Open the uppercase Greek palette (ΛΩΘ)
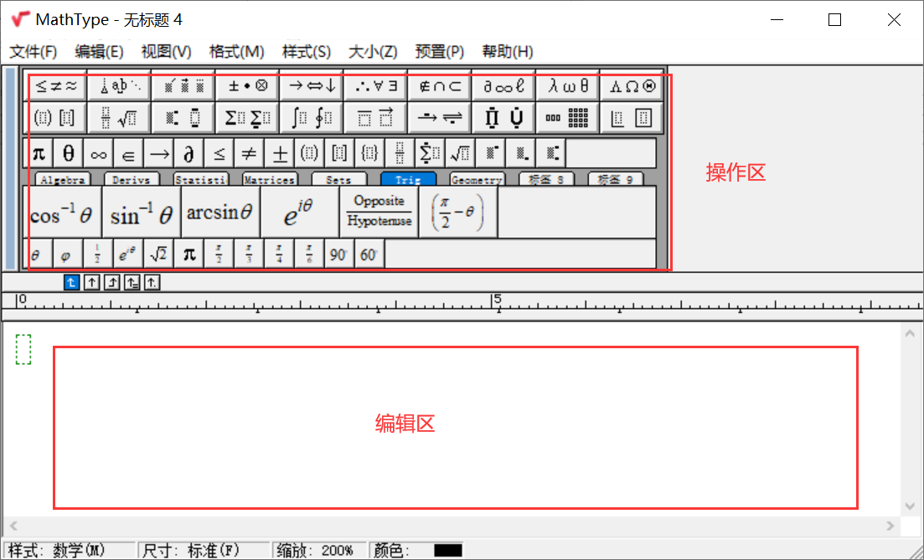Screen dimensions: 924x560 point(632,86)
